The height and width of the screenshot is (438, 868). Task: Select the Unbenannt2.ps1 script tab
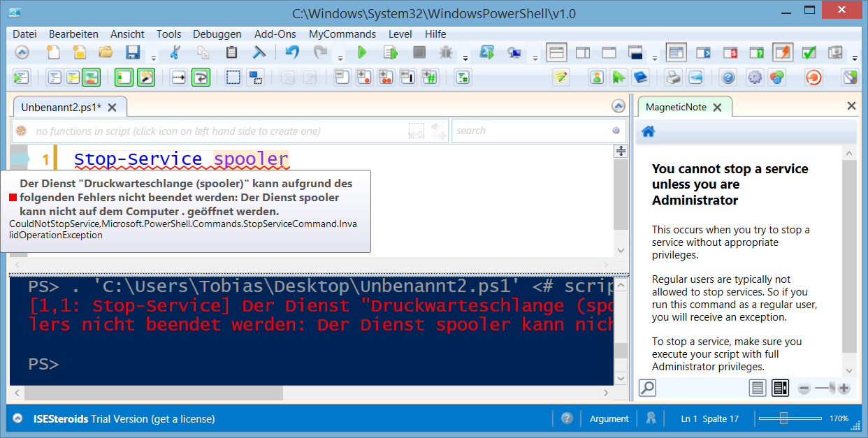pos(61,107)
